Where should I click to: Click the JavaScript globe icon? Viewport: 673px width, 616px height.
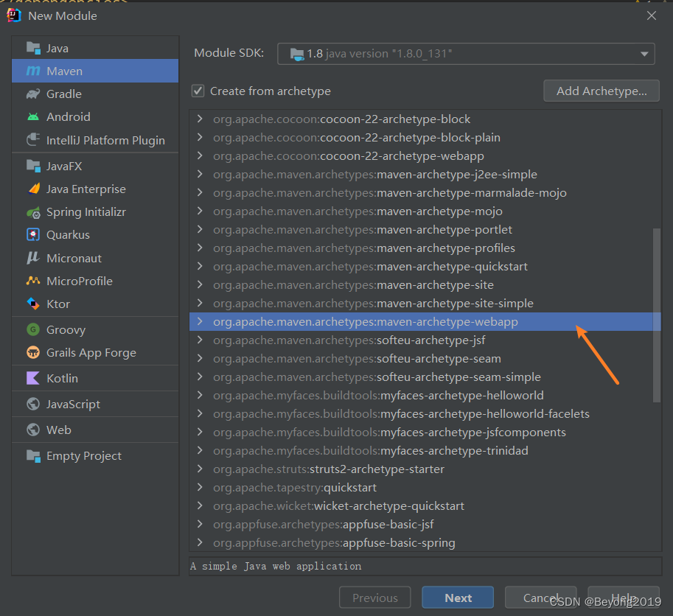coord(33,404)
